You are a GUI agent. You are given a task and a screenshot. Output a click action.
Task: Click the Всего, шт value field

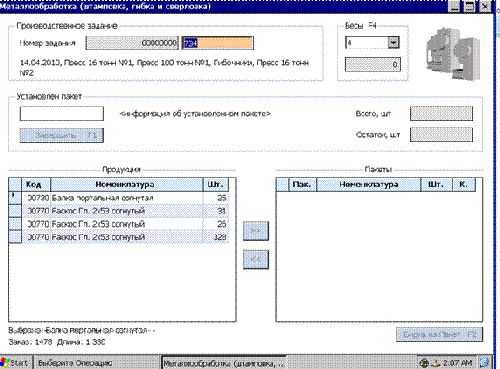(x=441, y=114)
